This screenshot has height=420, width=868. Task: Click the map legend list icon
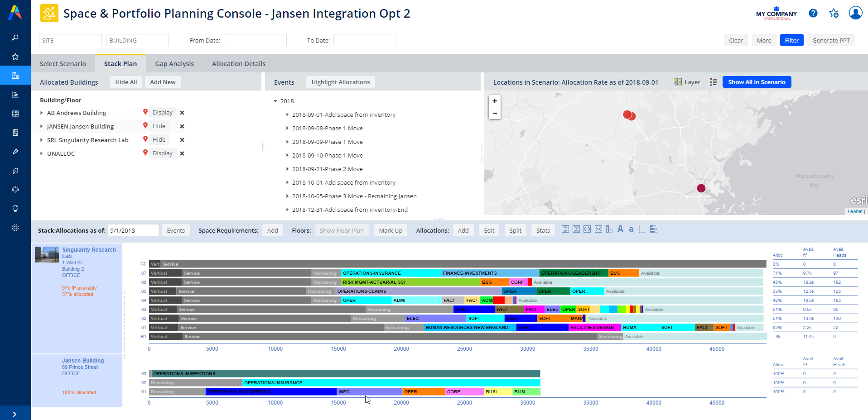tap(713, 82)
